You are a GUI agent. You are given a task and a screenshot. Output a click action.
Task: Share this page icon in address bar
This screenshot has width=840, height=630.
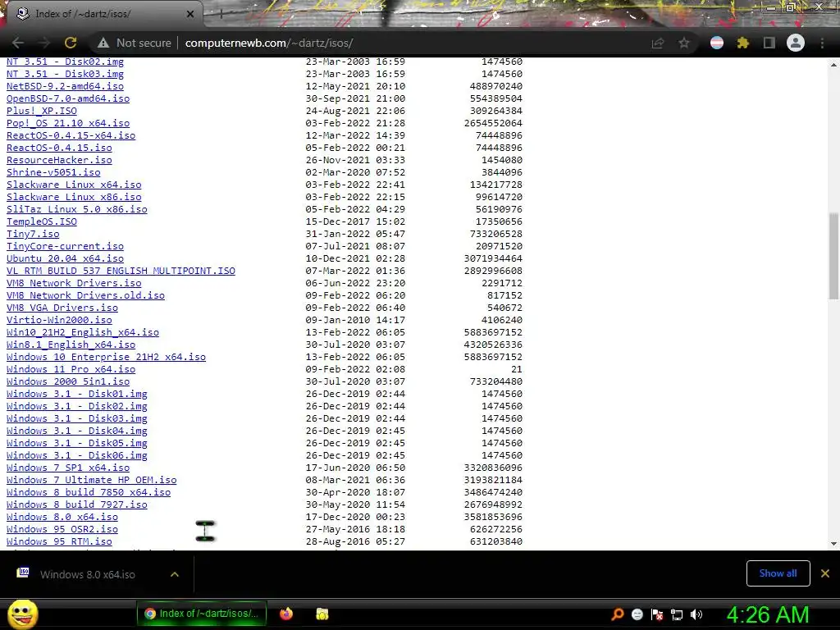pyautogui.click(x=658, y=43)
